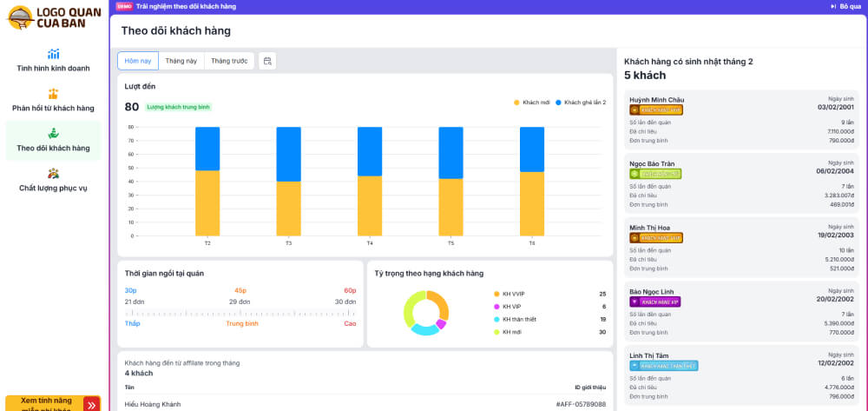868x411 pixels.
Task: Open the calendar date picker icon
Action: coord(267,61)
